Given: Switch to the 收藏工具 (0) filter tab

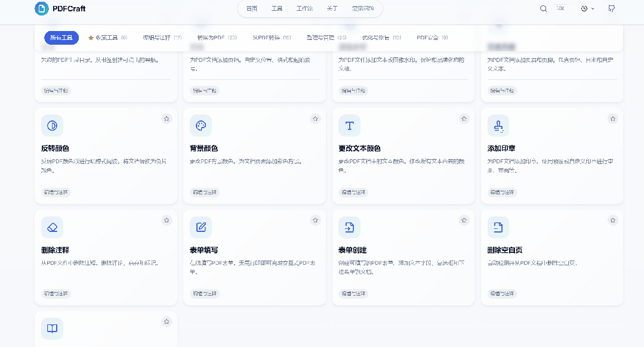Looking at the screenshot, I should click(x=107, y=38).
